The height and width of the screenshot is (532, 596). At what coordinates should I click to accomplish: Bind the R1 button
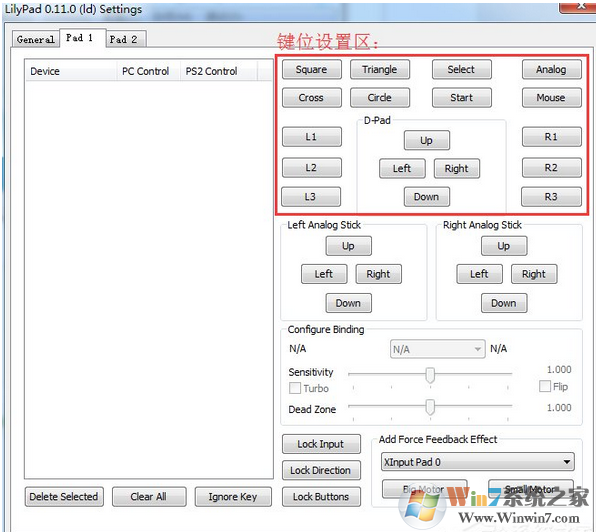coord(552,137)
